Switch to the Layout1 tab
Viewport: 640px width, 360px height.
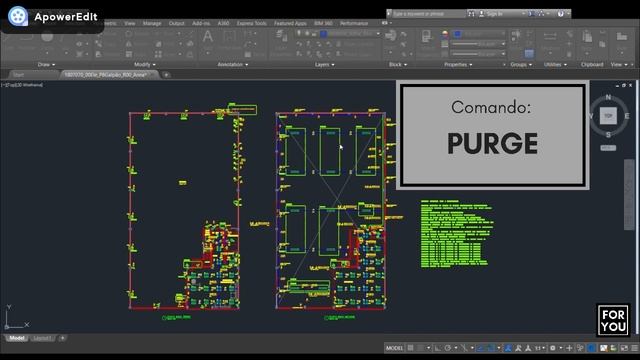[42, 338]
